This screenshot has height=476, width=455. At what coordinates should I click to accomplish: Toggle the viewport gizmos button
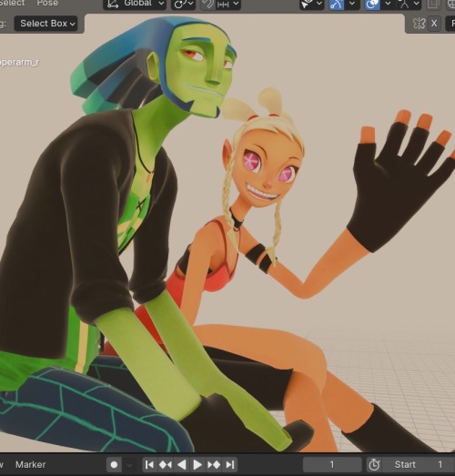pyautogui.click(x=337, y=4)
